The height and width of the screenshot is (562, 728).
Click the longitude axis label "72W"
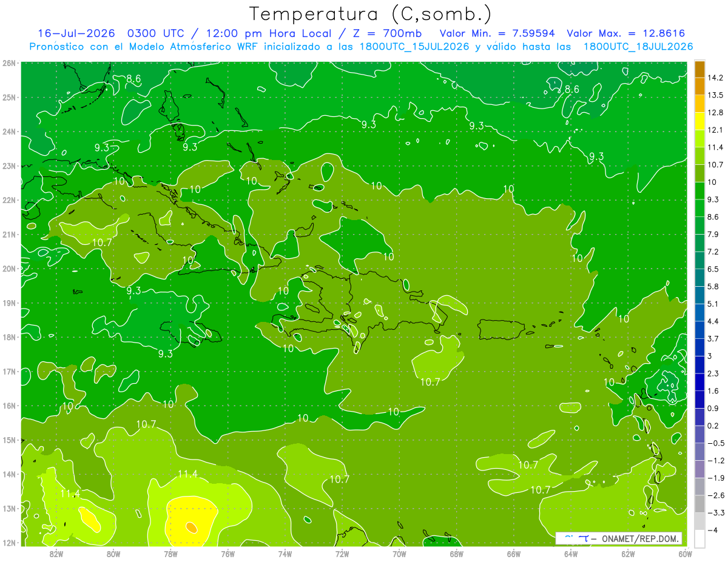[342, 554]
